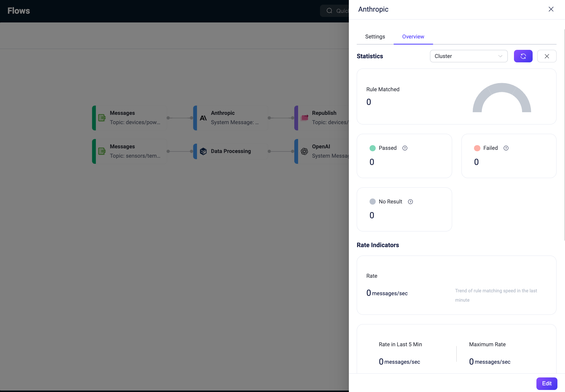Click the refresh statistics icon button
The height and width of the screenshot is (392, 565).
(523, 56)
